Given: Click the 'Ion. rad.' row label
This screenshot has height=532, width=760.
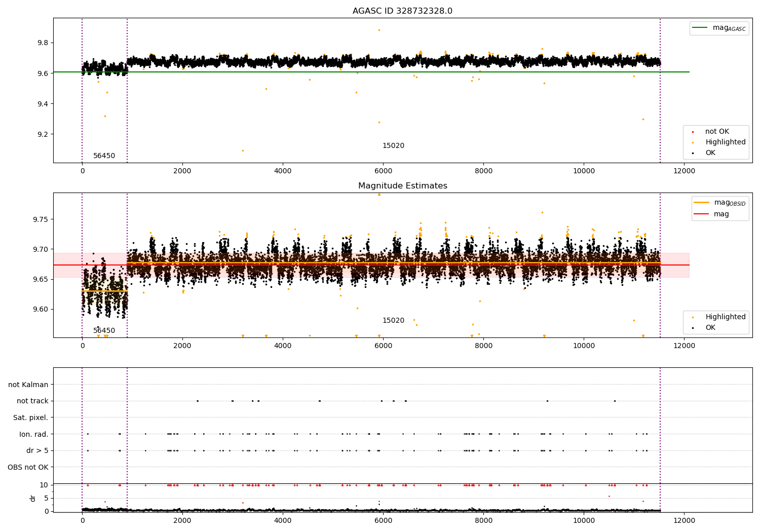Looking at the screenshot, I should point(34,434).
